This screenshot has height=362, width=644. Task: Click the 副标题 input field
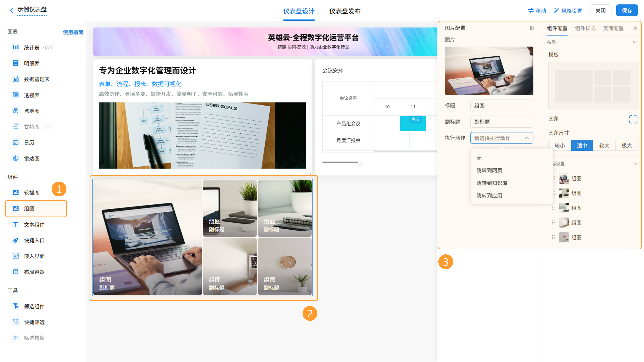(x=501, y=122)
